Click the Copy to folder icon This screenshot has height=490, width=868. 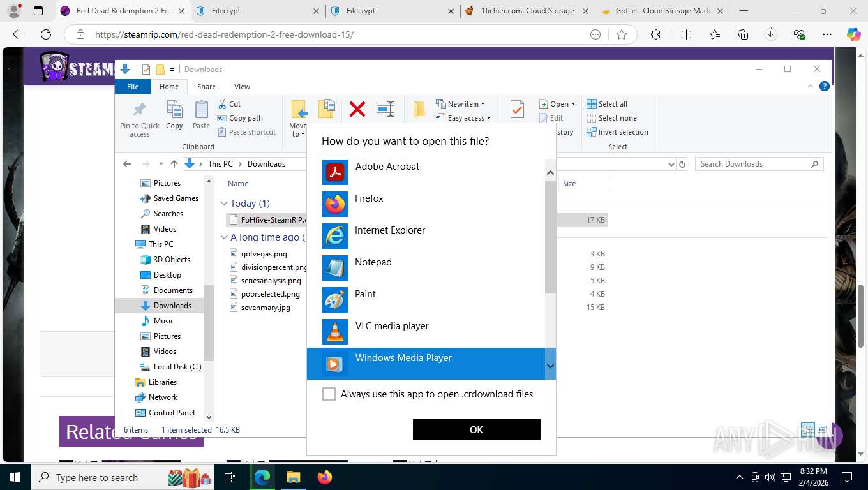(x=327, y=109)
